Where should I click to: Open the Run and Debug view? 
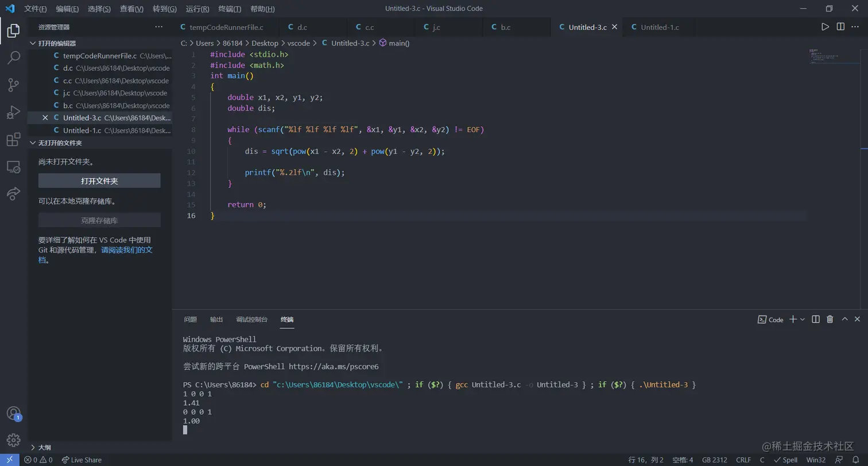coord(13,112)
